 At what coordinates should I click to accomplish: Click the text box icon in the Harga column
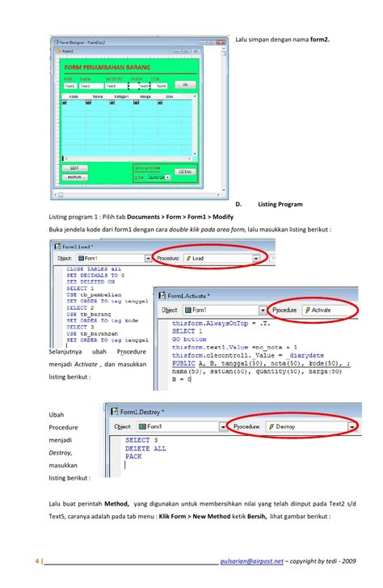136,102
